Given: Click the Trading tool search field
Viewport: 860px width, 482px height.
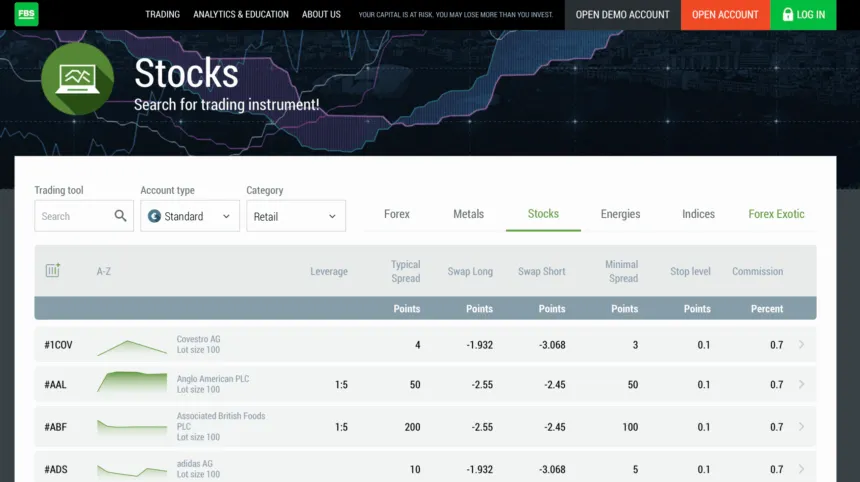Looking at the screenshot, I should pyautogui.click(x=75, y=216).
